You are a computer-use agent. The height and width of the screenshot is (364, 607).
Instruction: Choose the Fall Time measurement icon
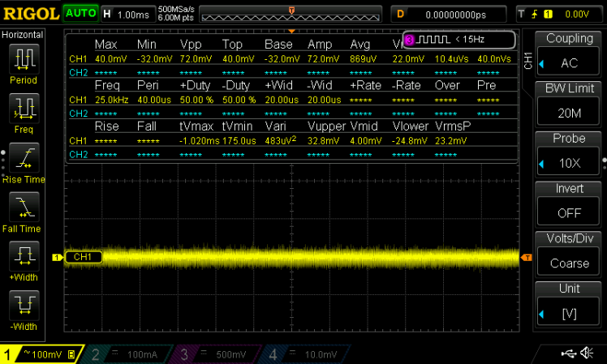click(24, 207)
